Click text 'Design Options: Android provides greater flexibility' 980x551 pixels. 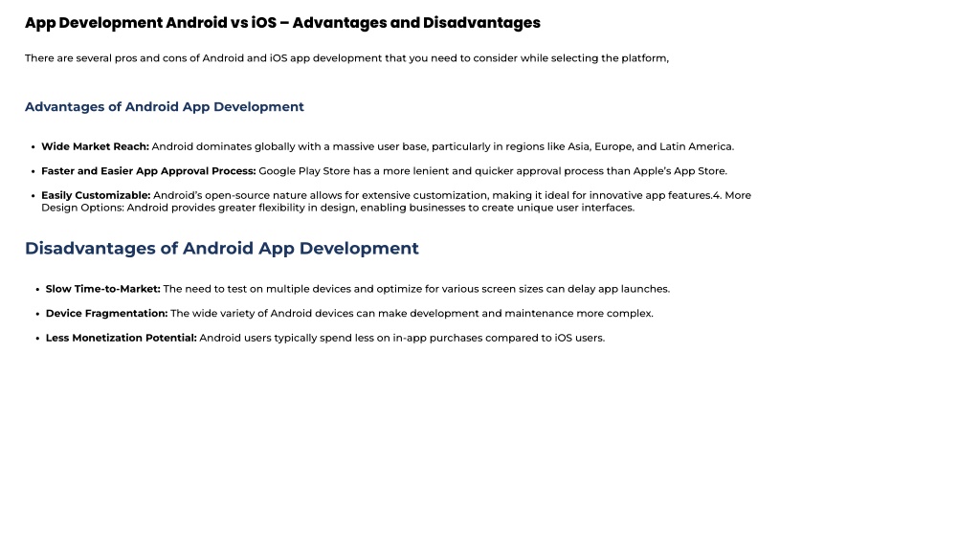179,208
